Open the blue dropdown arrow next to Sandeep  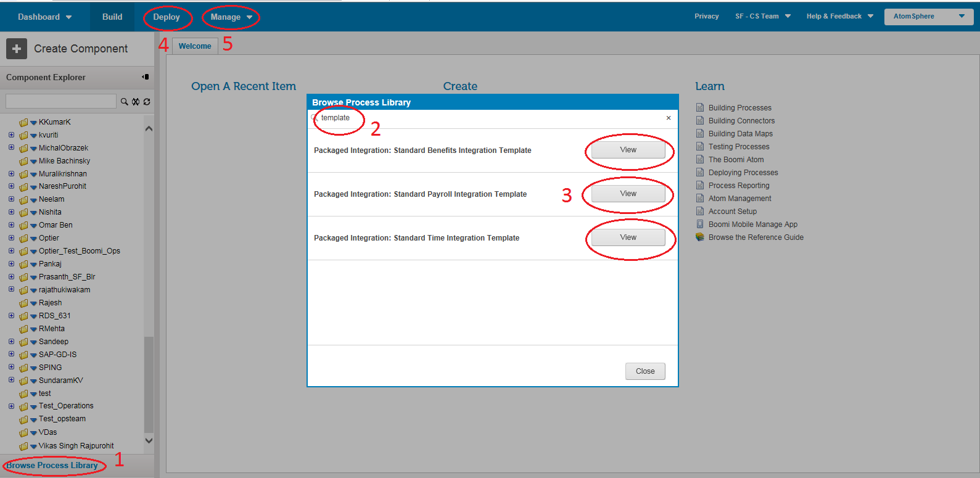33,342
